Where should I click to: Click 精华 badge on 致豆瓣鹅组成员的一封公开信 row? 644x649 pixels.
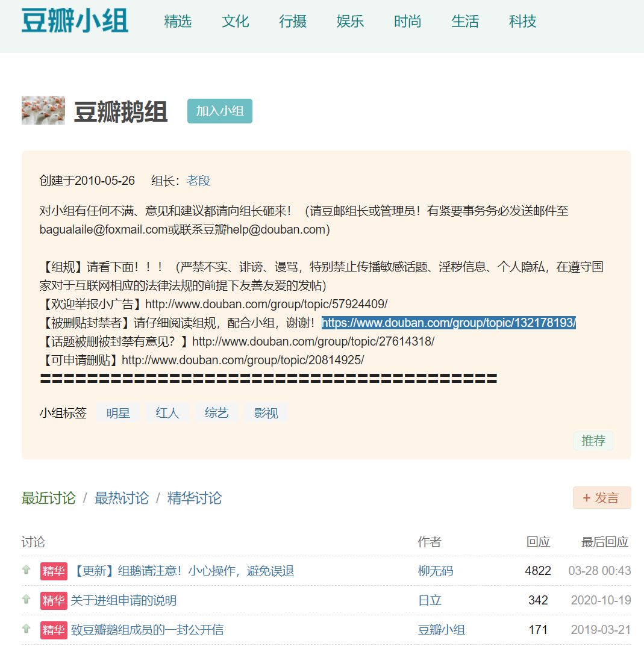click(x=54, y=630)
